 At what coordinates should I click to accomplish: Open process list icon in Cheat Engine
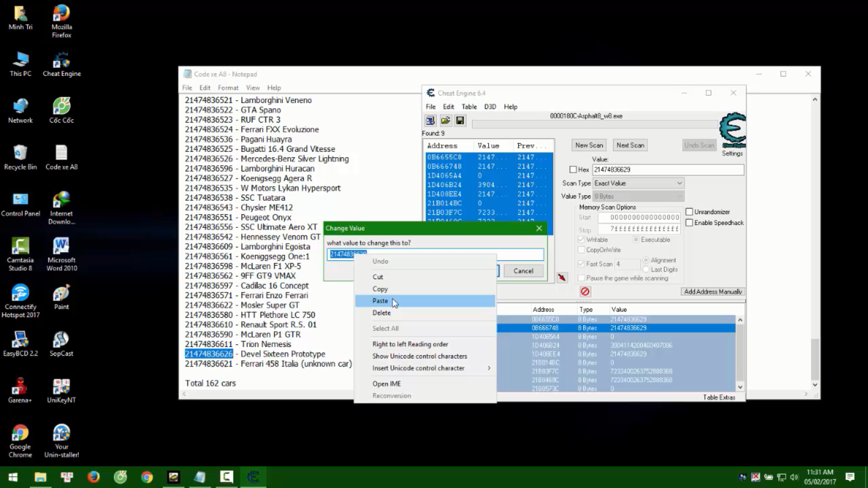point(430,120)
